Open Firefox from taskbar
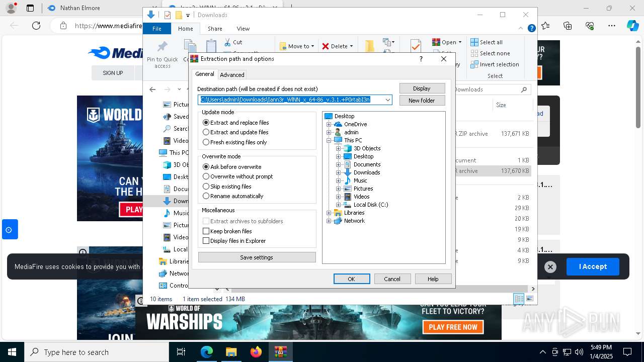 click(256, 352)
